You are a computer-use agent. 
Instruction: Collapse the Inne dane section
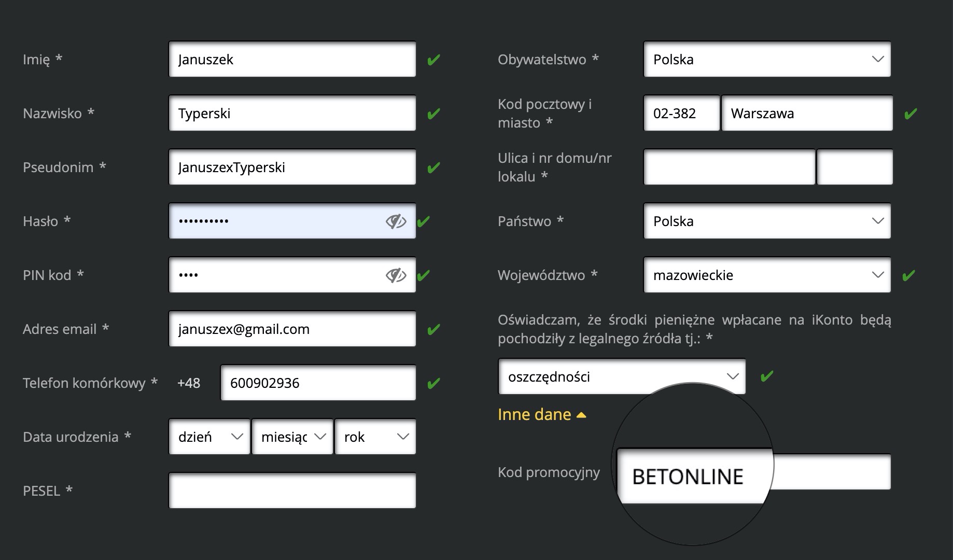(x=542, y=414)
